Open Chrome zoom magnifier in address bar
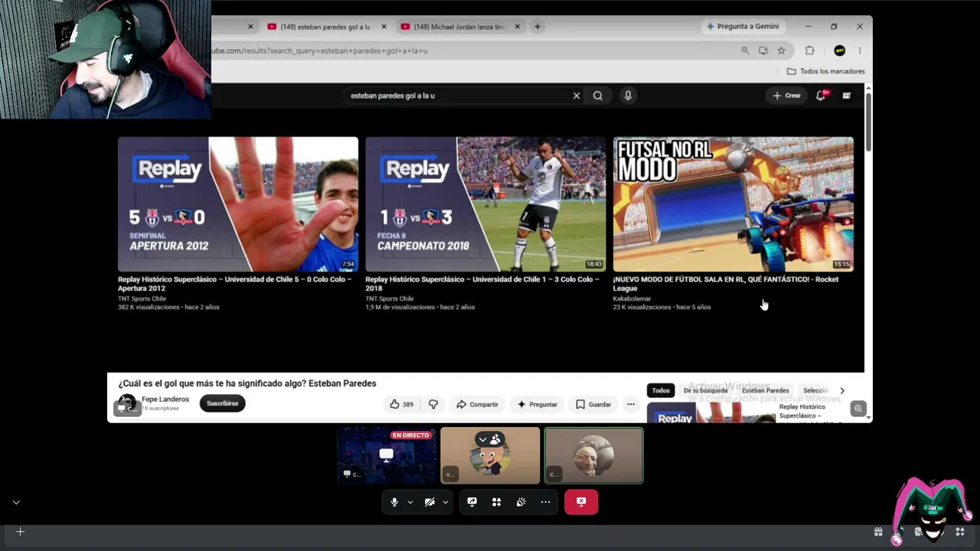This screenshot has width=980, height=551. point(745,51)
